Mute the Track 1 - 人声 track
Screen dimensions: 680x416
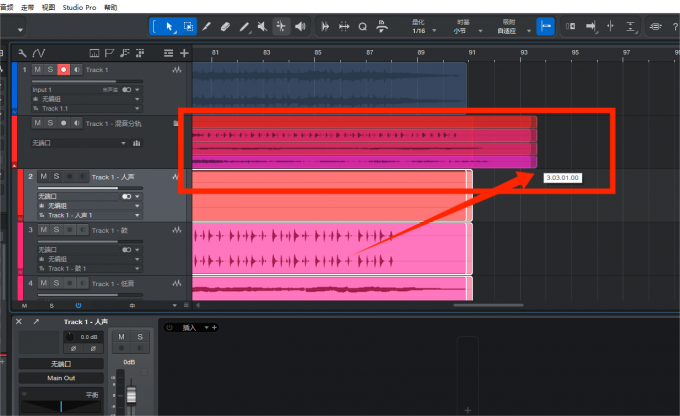point(43,176)
